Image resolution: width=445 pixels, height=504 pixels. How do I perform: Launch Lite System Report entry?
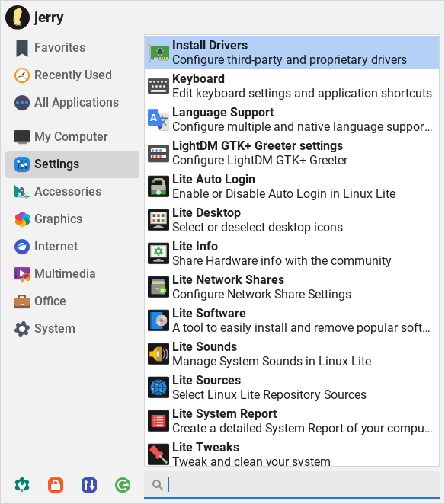click(292, 421)
